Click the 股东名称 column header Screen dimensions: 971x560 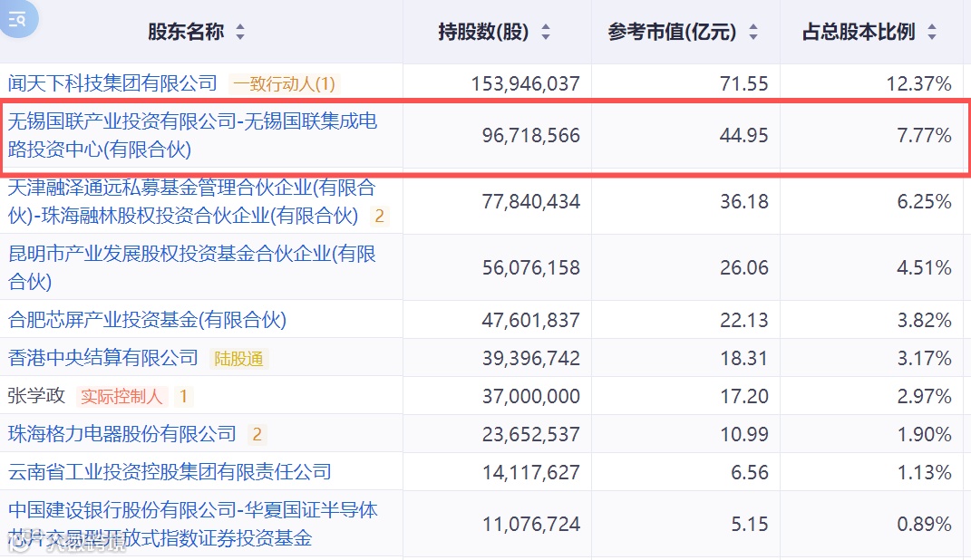tap(186, 32)
